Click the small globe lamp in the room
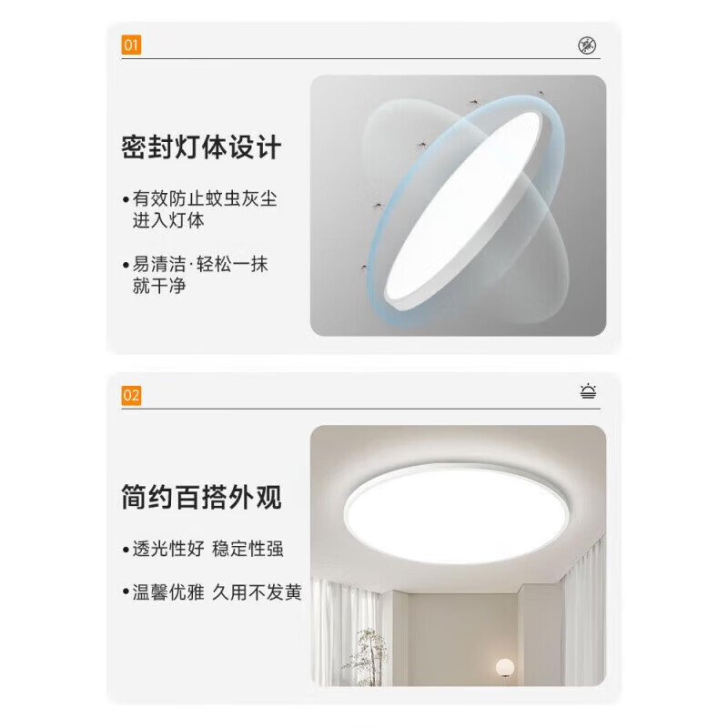 point(505,667)
